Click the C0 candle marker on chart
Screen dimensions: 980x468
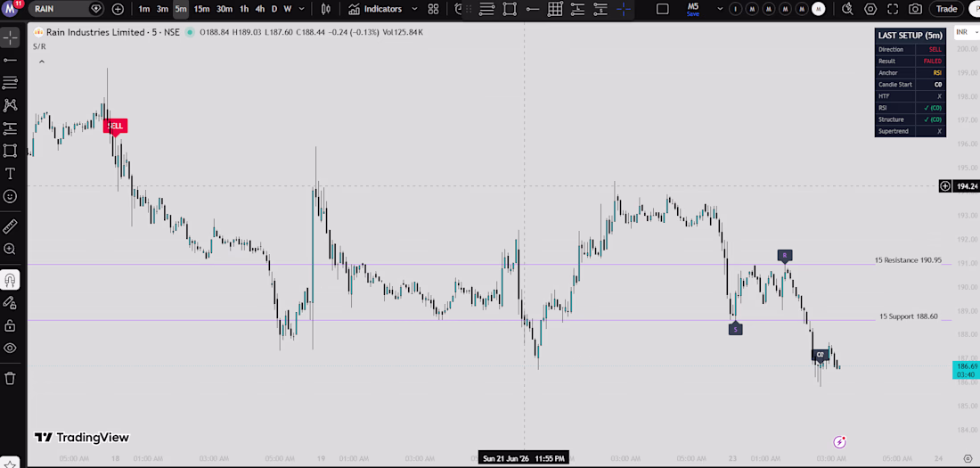[821, 355]
